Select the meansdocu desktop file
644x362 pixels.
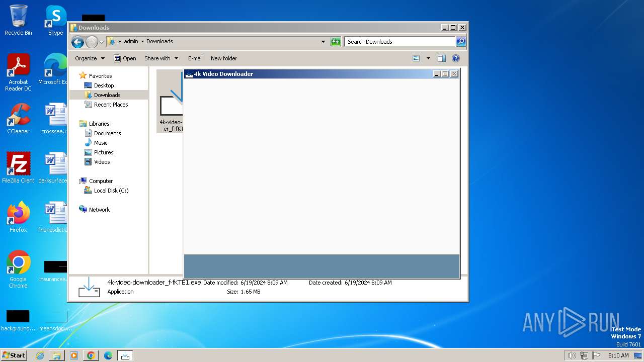(x=55, y=321)
